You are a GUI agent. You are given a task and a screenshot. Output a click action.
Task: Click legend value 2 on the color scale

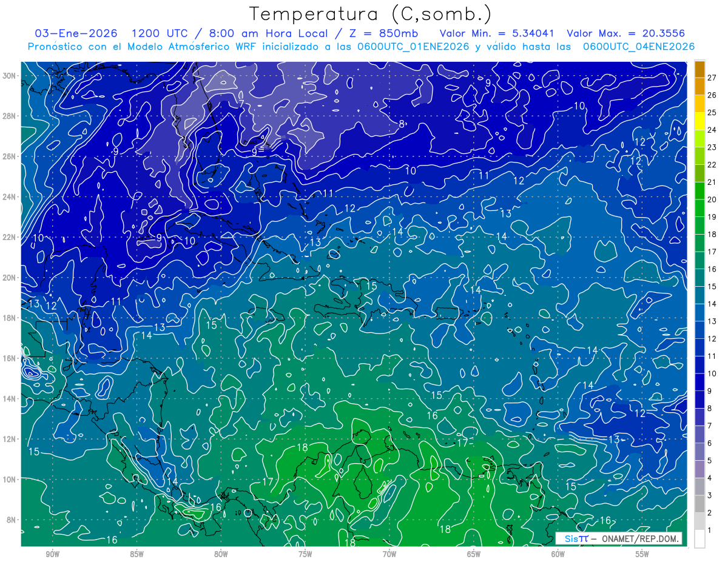click(710, 513)
